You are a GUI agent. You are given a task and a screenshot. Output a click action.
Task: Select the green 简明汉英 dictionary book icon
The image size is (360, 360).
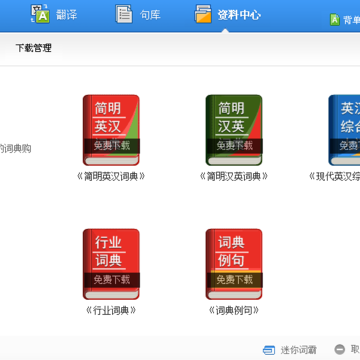coord(234,130)
